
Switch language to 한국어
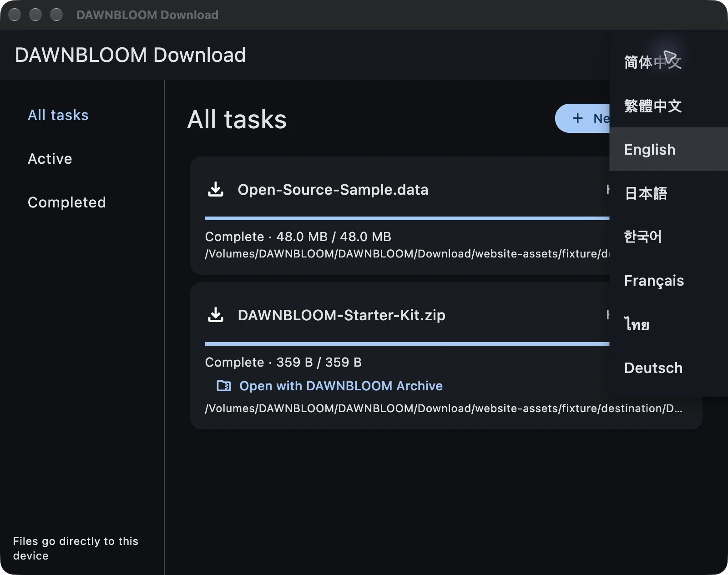(x=668, y=237)
